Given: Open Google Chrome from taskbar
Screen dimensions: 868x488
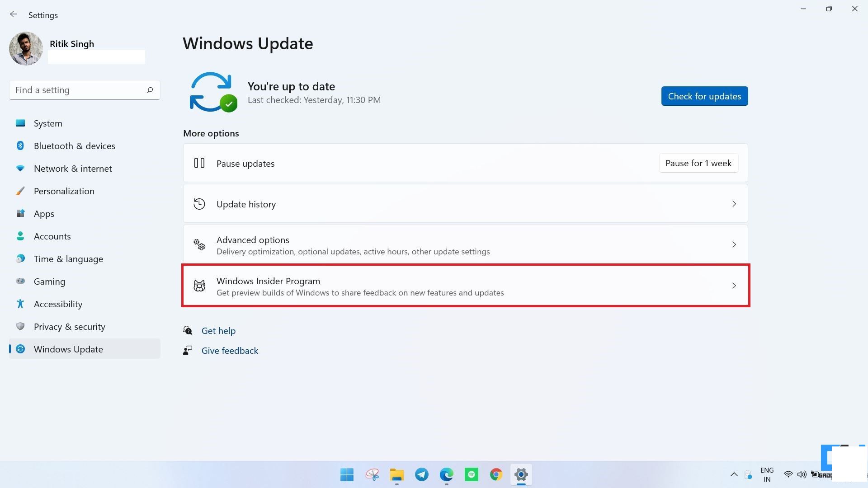Looking at the screenshot, I should (x=496, y=474).
